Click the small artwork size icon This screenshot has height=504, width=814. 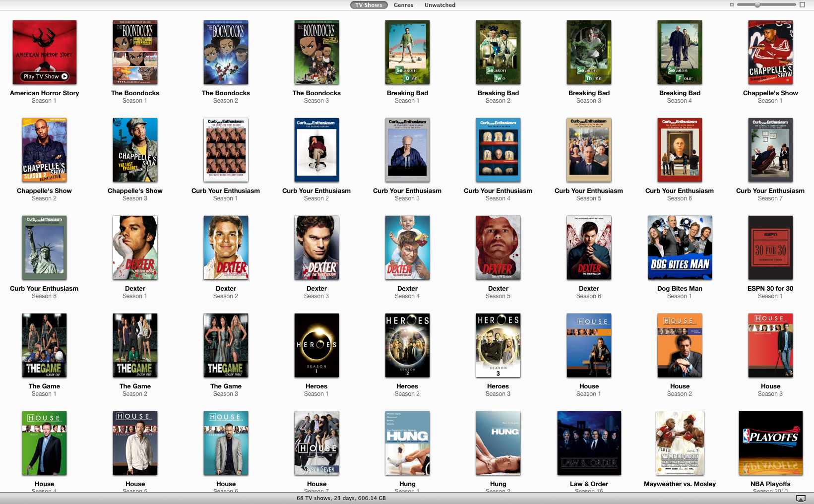point(732,5)
